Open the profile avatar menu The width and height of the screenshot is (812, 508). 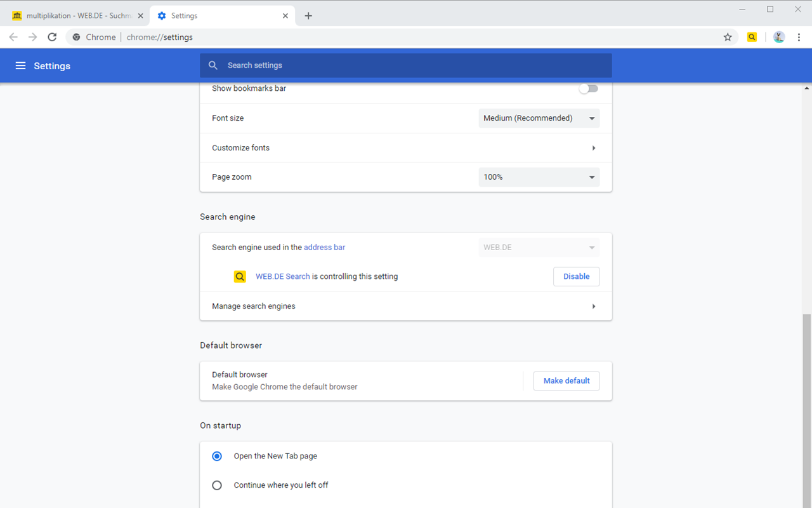coord(779,37)
